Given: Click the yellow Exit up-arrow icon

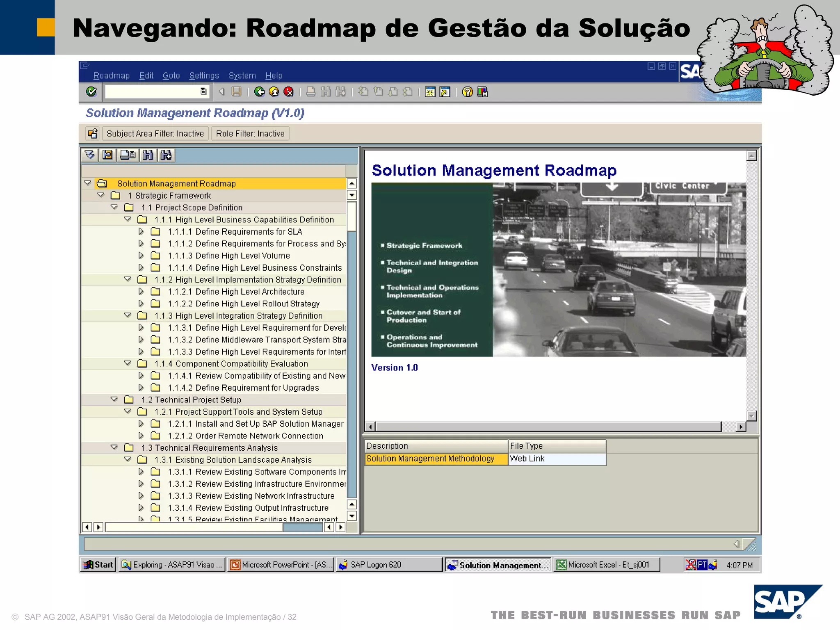Looking at the screenshot, I should [x=274, y=92].
